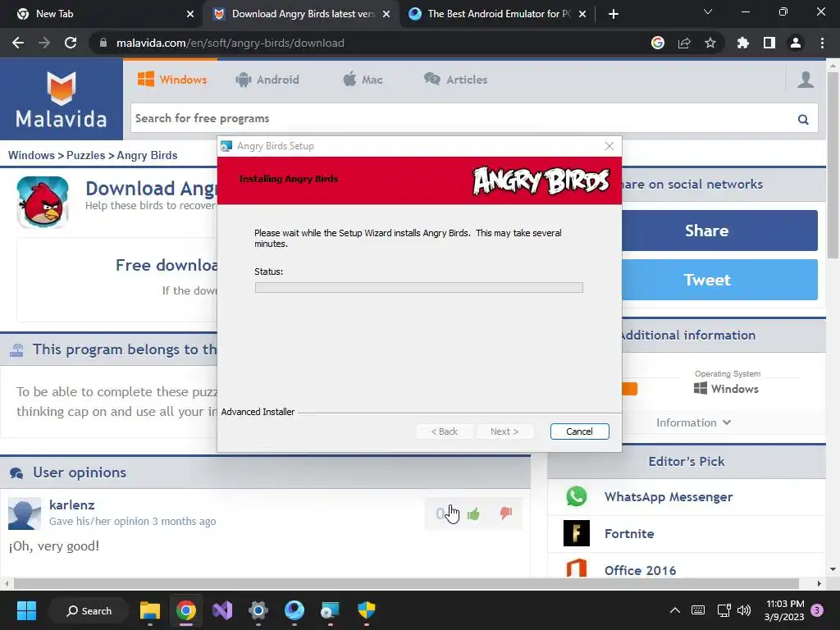840x630 pixels.
Task: Expand the Information dropdown
Action: 693,422
